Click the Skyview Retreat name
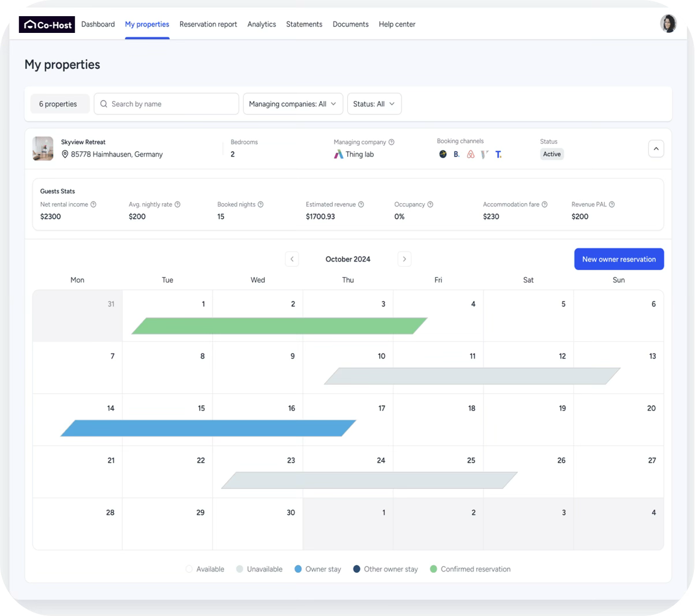Screen dimensions: 695x616 (x=83, y=142)
